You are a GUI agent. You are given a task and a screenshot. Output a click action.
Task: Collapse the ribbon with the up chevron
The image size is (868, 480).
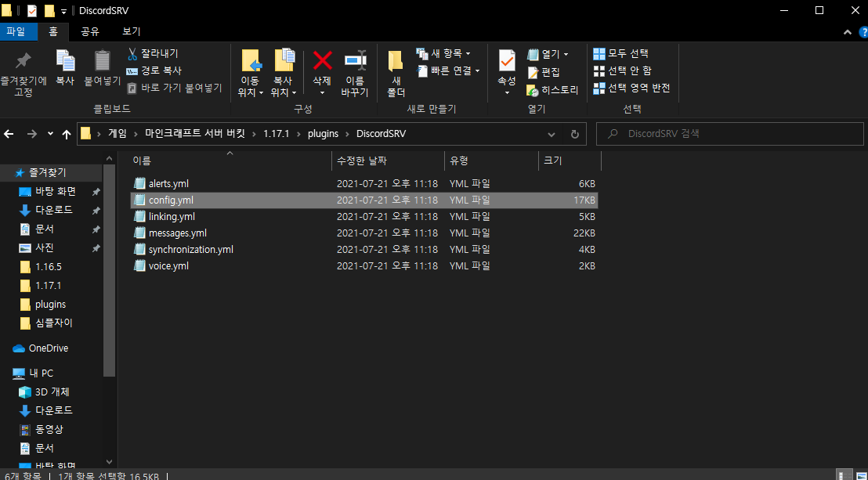(848, 32)
